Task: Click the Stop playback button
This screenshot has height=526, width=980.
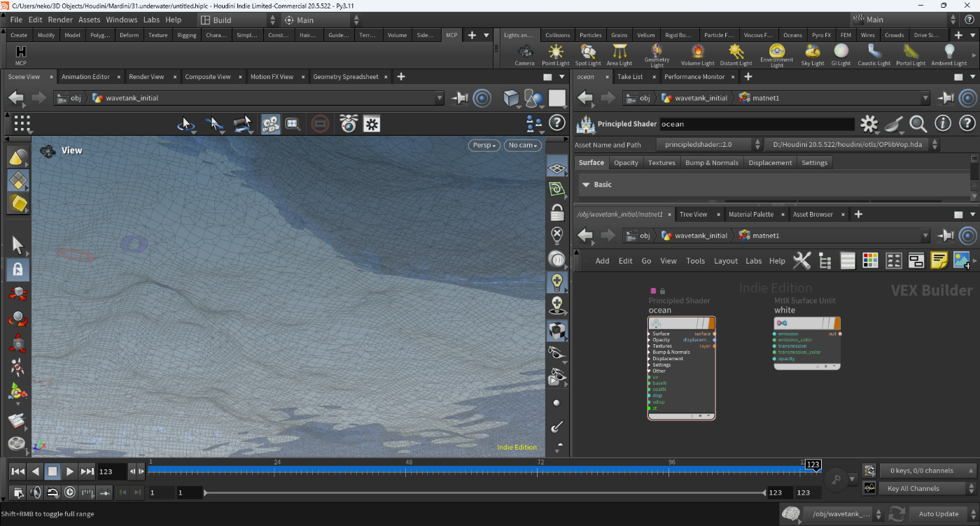Action: coord(52,471)
